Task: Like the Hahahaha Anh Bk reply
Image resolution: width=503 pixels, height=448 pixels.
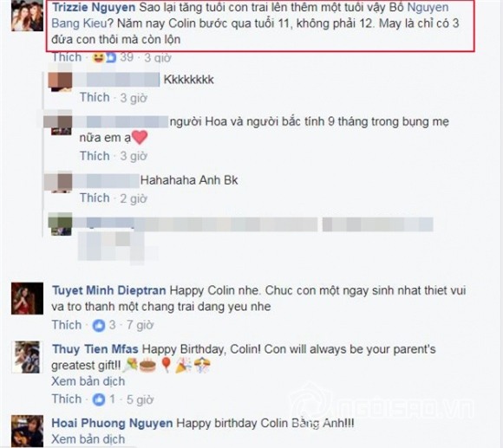Action: pos(95,198)
